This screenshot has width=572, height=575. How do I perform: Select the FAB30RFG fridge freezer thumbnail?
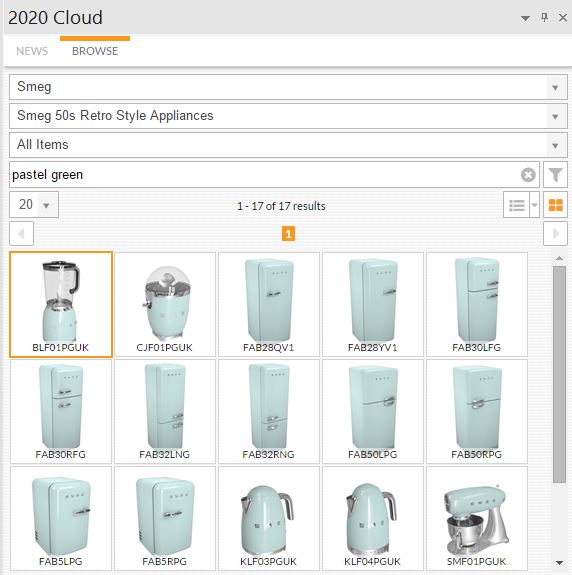click(x=61, y=411)
